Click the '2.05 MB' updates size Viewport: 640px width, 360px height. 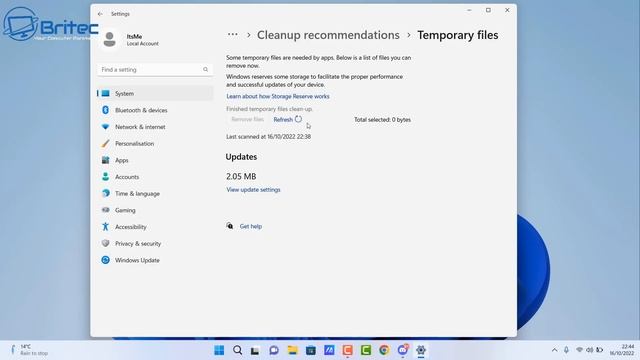tap(241, 176)
